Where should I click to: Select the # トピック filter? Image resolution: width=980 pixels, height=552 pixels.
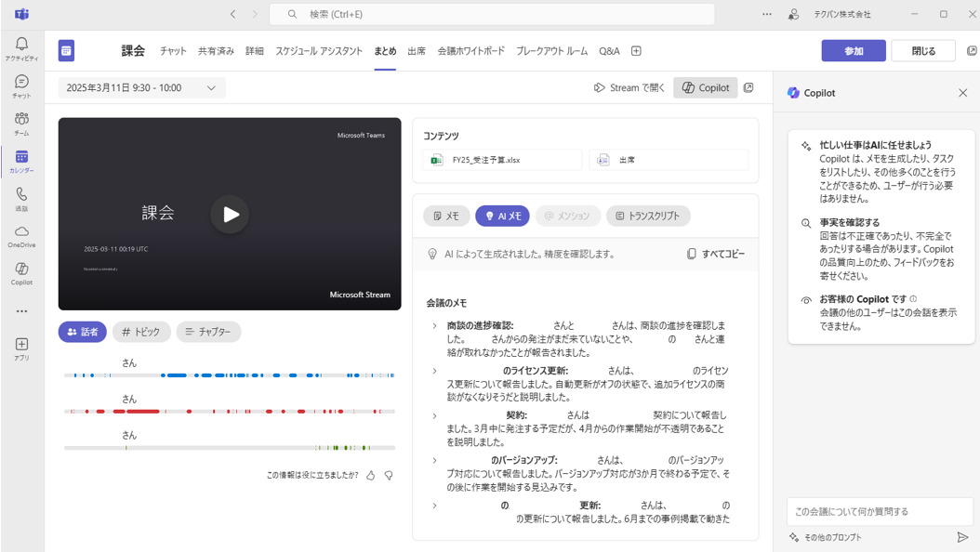click(140, 332)
